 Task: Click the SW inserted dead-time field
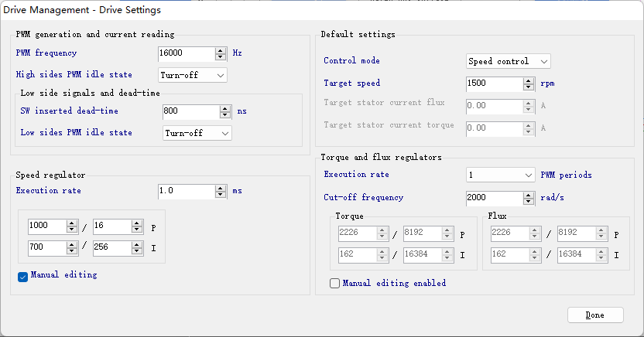tap(191, 111)
